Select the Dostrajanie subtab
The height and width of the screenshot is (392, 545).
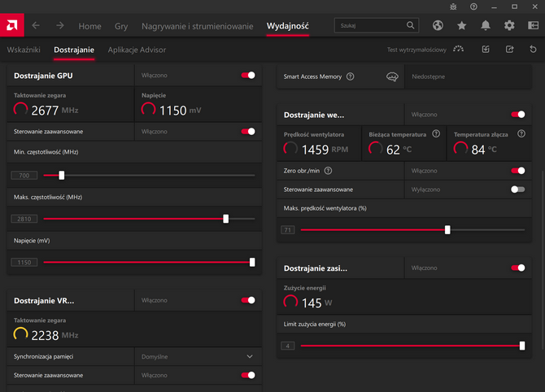[x=74, y=50]
